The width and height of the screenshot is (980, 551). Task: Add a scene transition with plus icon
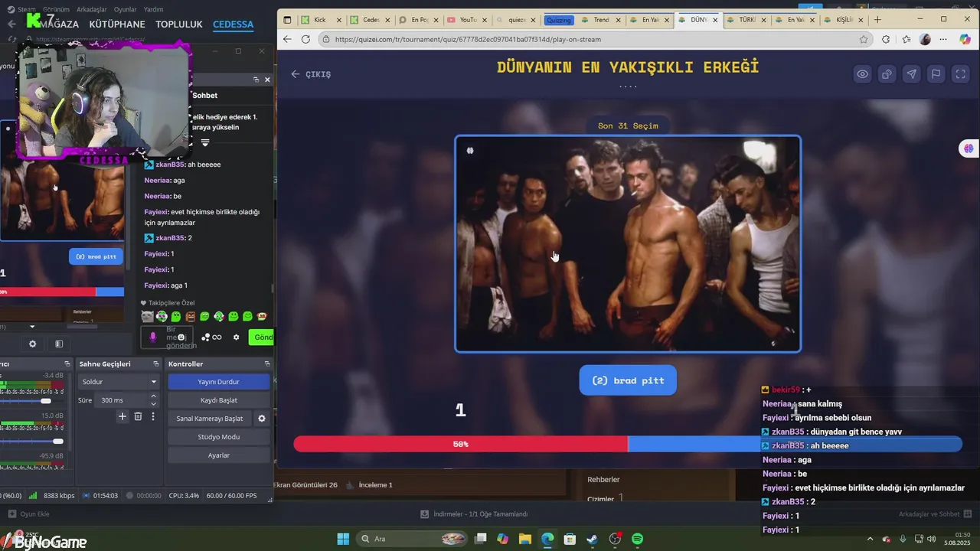click(x=122, y=416)
